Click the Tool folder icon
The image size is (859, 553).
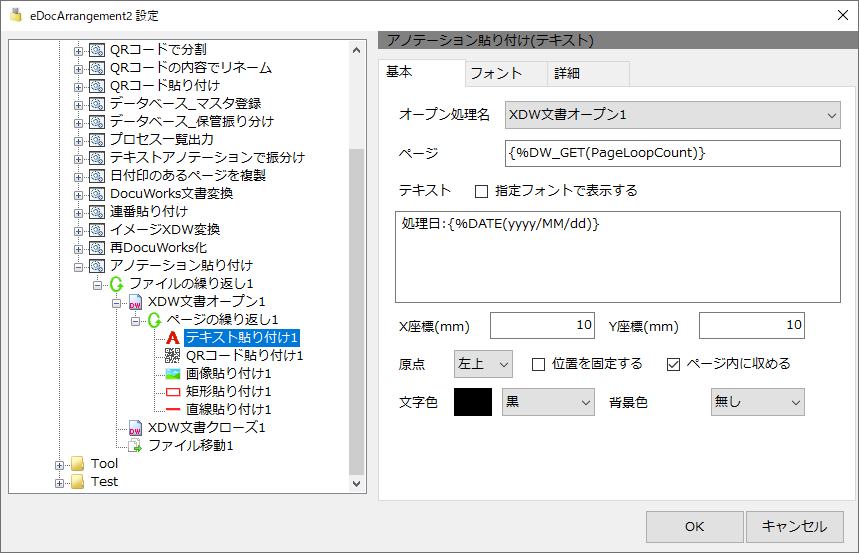(x=78, y=464)
